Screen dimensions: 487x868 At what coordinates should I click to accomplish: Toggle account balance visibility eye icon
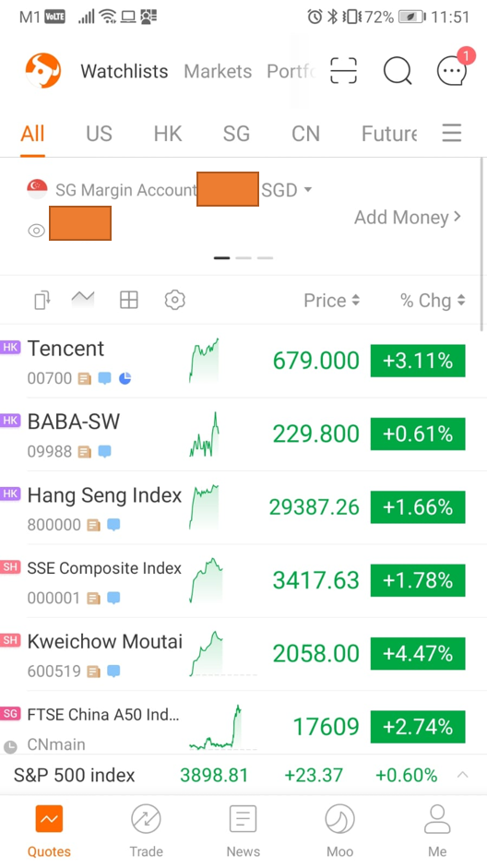[x=37, y=231]
